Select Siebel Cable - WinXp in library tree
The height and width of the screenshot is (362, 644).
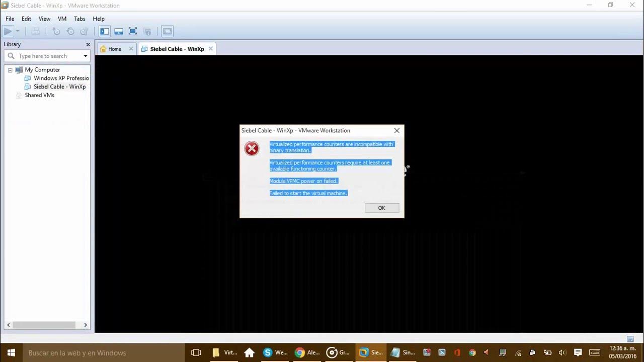point(59,87)
